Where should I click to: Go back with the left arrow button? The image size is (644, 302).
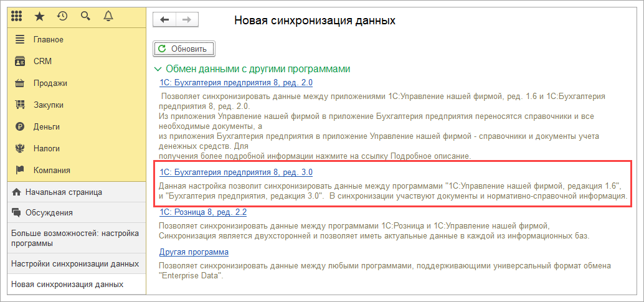tap(164, 20)
